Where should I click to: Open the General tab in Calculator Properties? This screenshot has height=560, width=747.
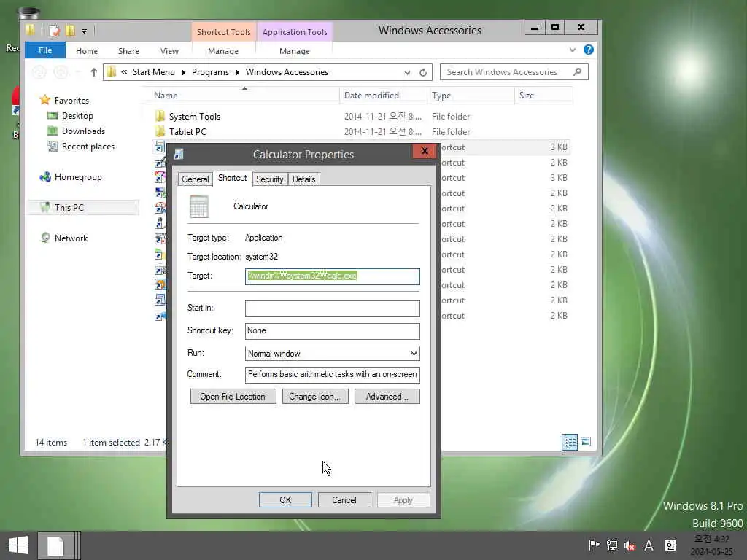196,179
